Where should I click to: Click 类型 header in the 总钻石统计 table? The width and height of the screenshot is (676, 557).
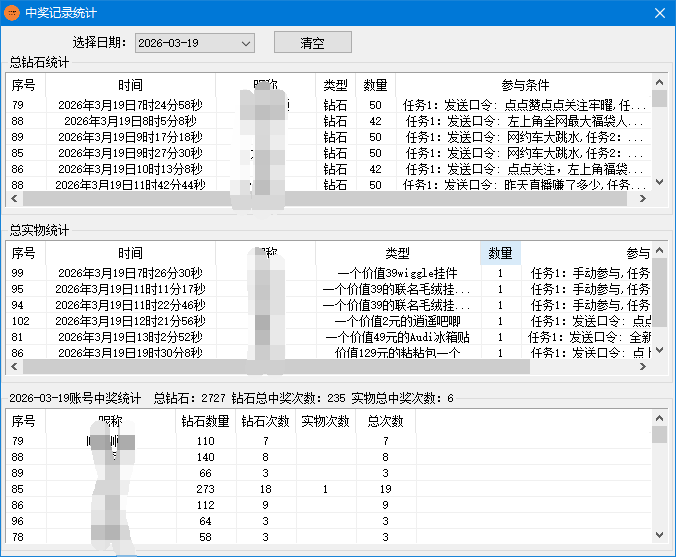(336, 85)
